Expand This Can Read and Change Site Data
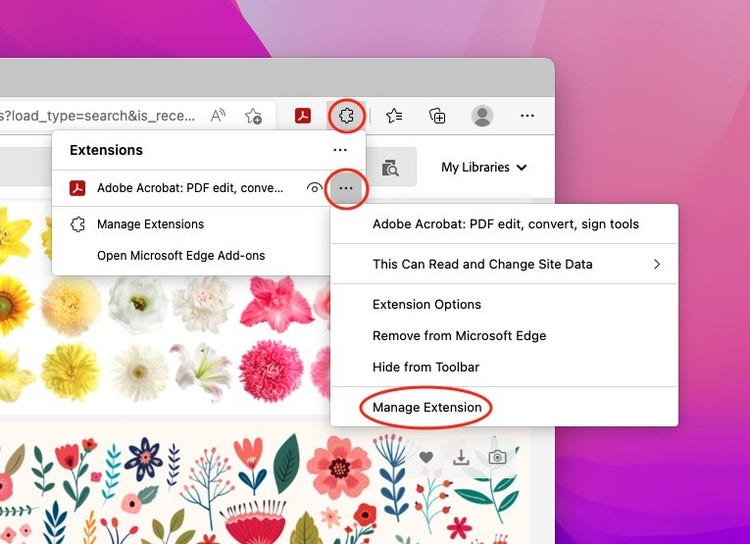This screenshot has height=544, width=750. (x=504, y=264)
